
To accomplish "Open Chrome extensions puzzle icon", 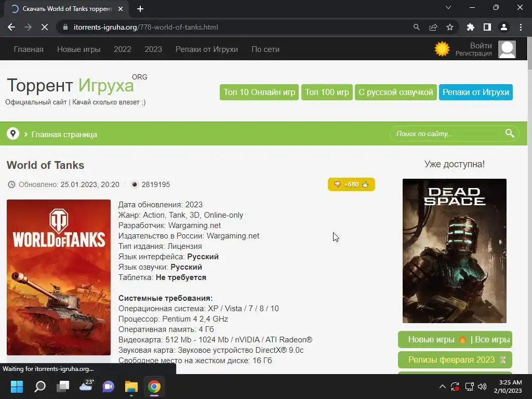I will [x=470, y=27].
